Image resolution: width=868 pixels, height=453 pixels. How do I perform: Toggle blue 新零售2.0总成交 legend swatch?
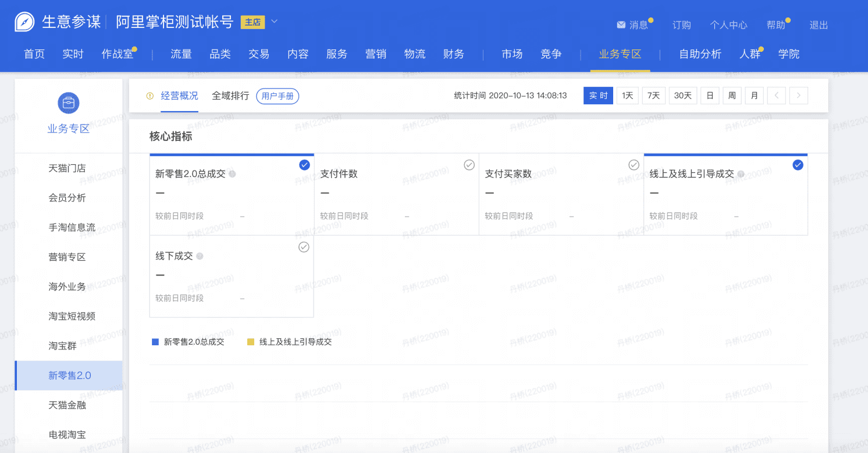tap(155, 342)
